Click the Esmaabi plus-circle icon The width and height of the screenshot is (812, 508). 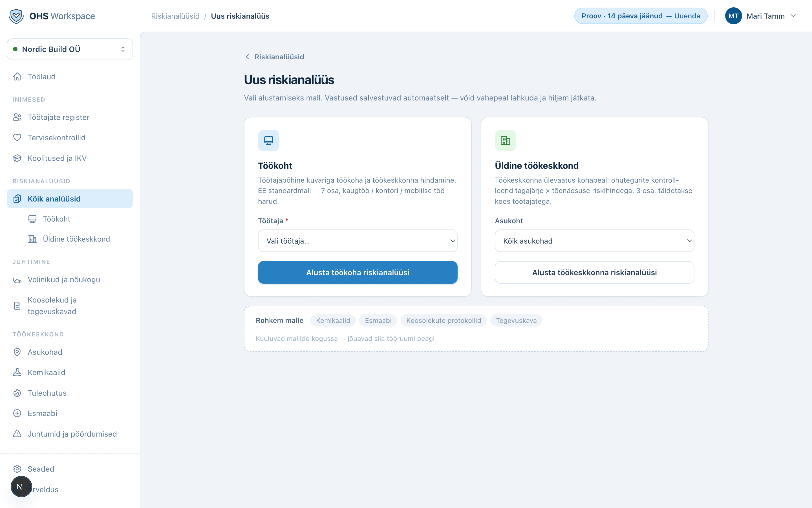coord(17,413)
